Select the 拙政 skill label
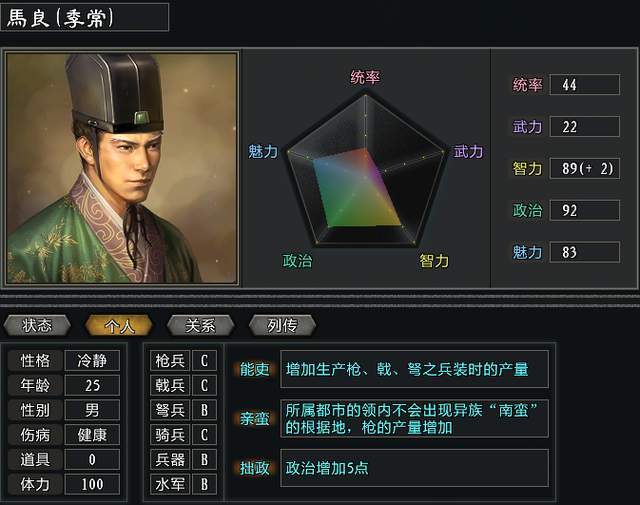This screenshot has width=640, height=505. (255, 468)
